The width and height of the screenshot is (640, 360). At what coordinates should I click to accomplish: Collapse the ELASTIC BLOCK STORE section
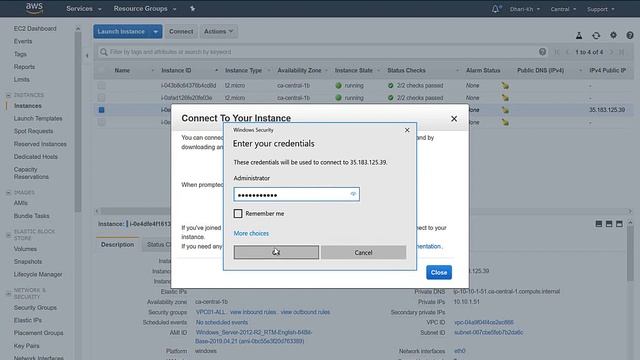[9, 235]
